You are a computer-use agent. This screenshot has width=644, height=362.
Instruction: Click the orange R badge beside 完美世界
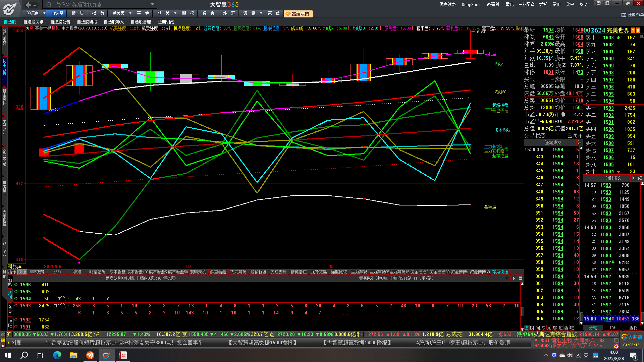pos(638,30)
